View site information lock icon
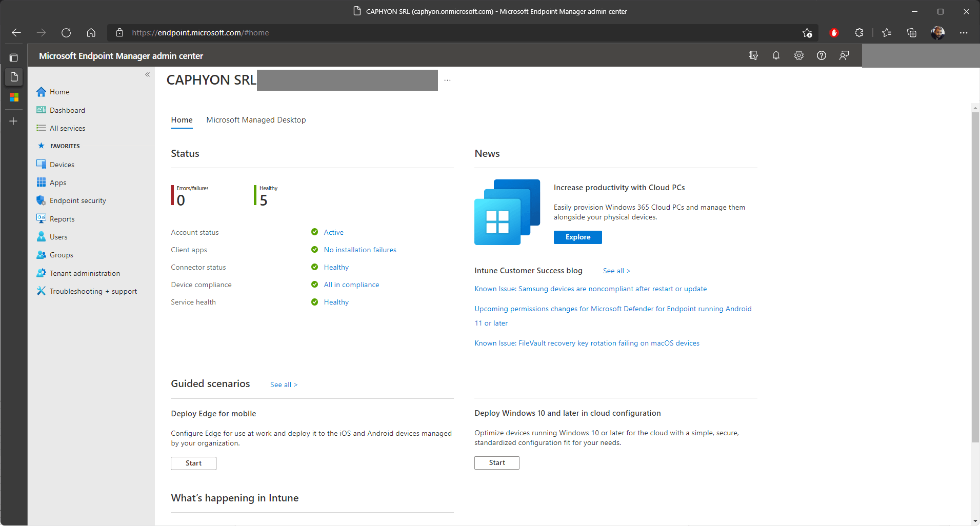 click(x=119, y=33)
